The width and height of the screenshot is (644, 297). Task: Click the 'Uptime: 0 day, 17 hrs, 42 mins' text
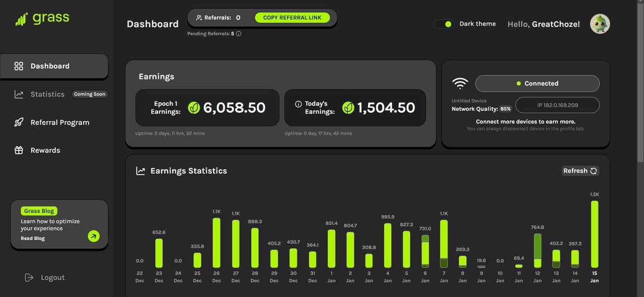tap(319, 133)
